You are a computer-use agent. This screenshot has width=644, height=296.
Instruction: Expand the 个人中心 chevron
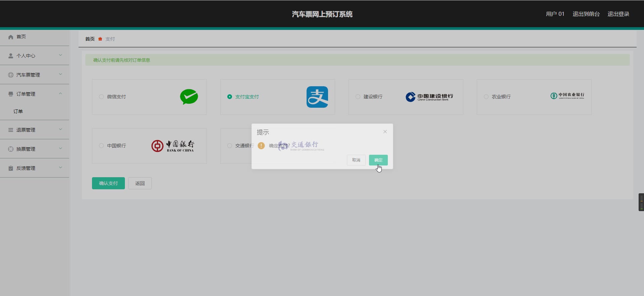60,55
